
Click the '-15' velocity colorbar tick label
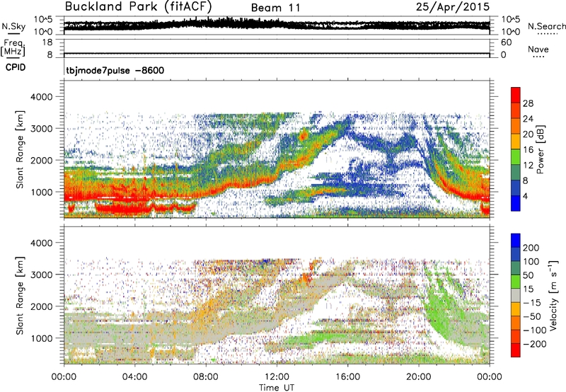click(x=532, y=303)
